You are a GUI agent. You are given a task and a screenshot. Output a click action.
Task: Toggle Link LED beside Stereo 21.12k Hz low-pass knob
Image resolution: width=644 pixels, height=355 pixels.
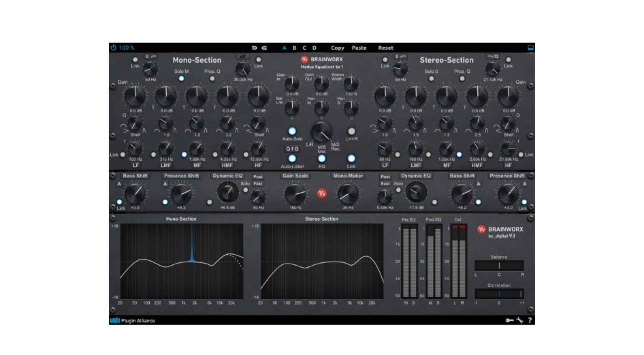point(508,60)
